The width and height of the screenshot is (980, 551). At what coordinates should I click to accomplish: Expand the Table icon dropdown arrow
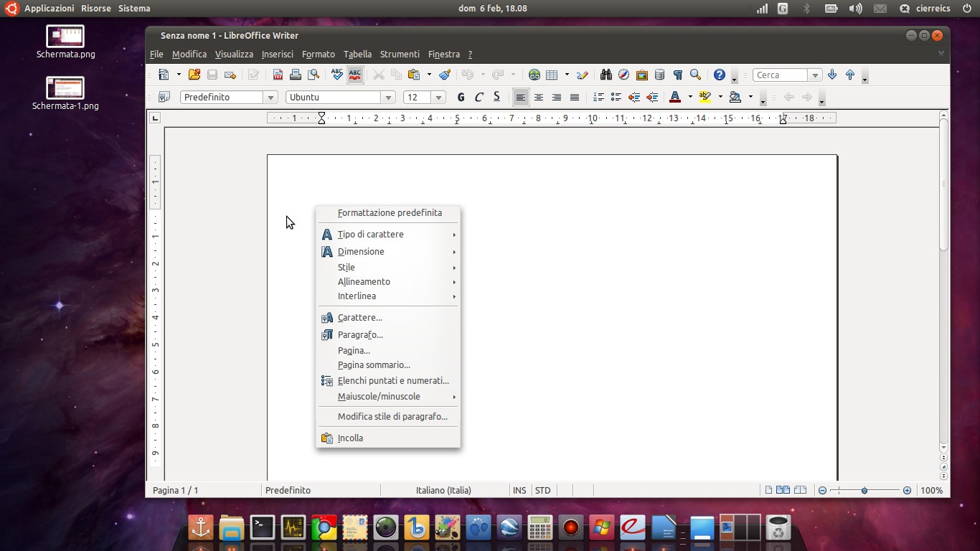(x=567, y=75)
